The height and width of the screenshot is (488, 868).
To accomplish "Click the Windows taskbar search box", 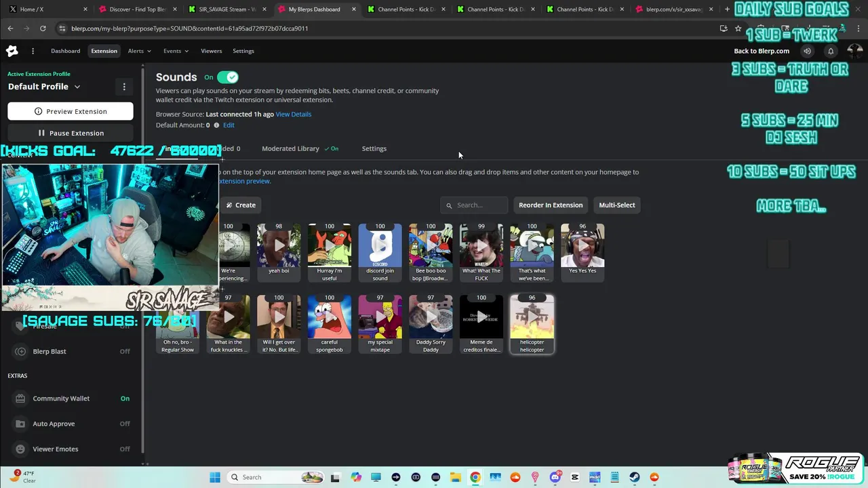I will 275,477.
